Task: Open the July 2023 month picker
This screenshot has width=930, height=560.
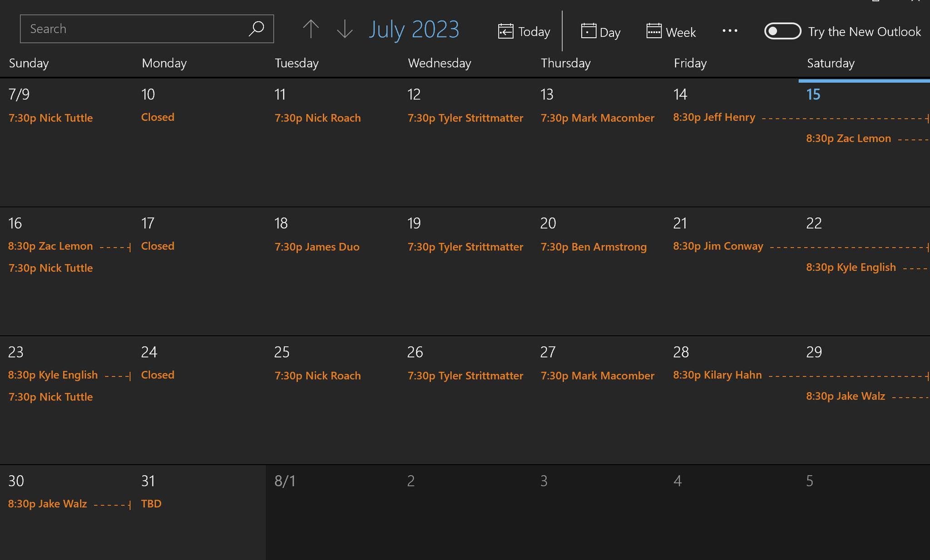Action: (414, 29)
